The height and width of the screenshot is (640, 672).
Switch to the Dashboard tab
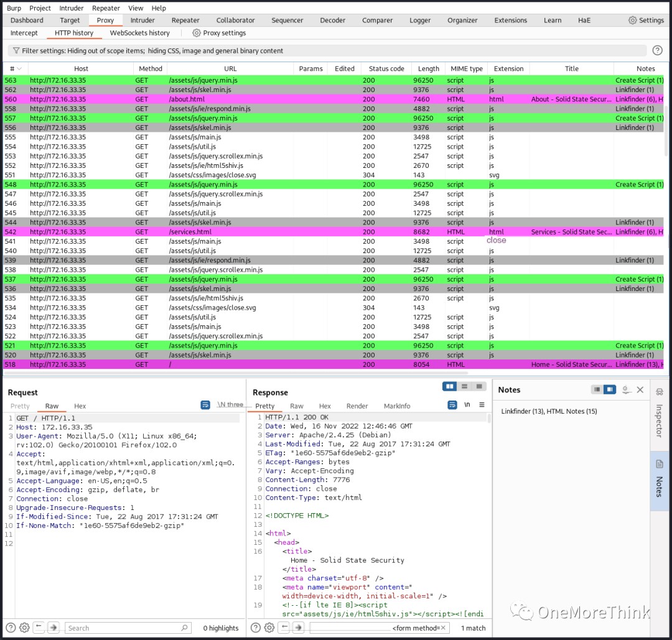pos(27,20)
